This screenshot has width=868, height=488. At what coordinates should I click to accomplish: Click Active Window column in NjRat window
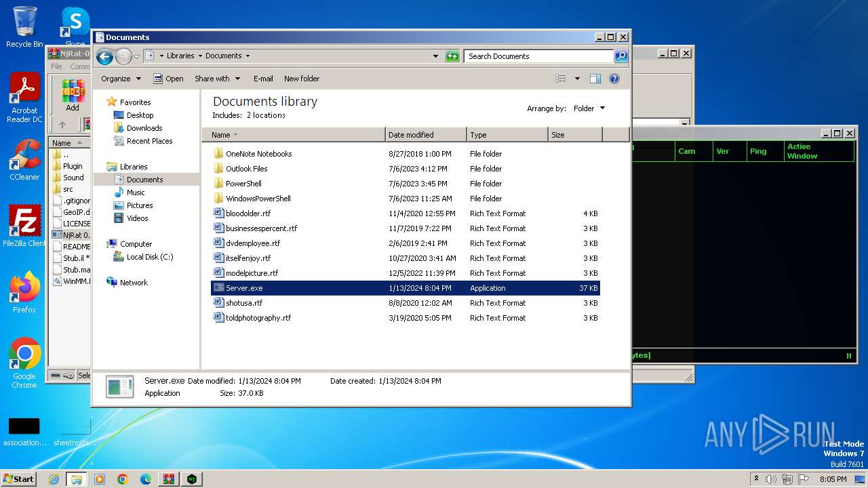pyautogui.click(x=818, y=151)
